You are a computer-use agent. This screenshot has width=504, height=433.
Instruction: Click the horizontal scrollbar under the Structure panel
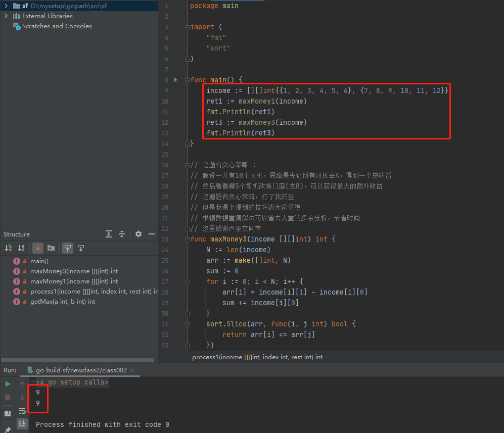(77, 360)
